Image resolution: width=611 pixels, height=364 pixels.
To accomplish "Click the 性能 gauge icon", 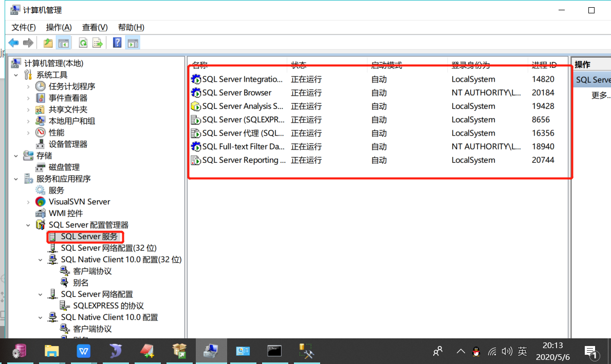I will 40,132.
